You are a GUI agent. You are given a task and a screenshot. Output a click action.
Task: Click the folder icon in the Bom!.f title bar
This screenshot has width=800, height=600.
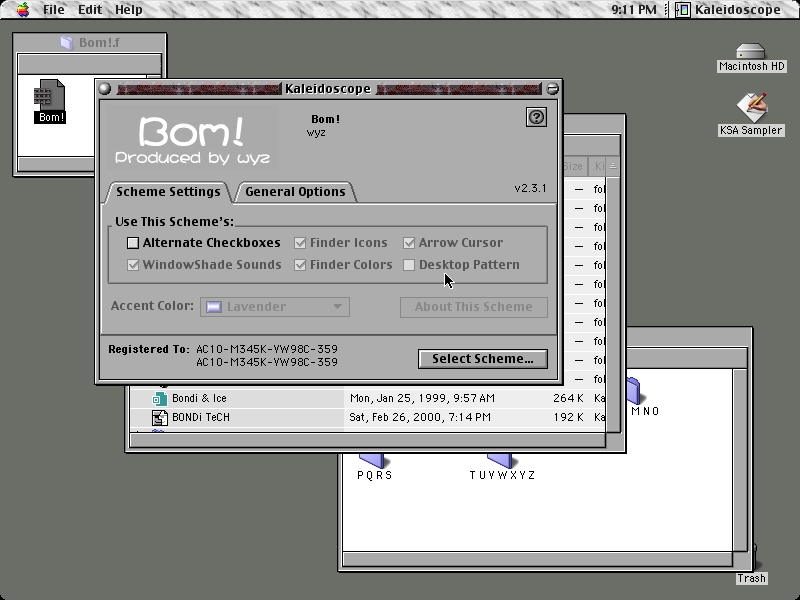[66, 42]
